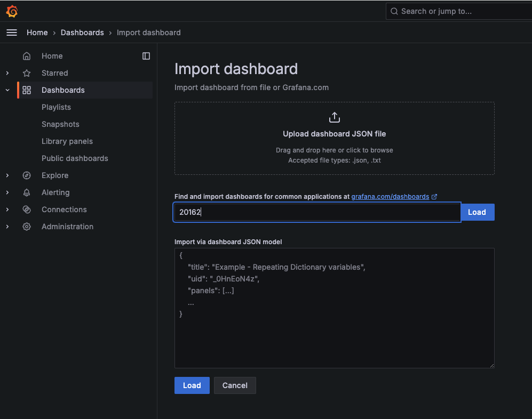This screenshot has height=419, width=532.
Task: Click the upload arrow icon
Action: tap(334, 117)
